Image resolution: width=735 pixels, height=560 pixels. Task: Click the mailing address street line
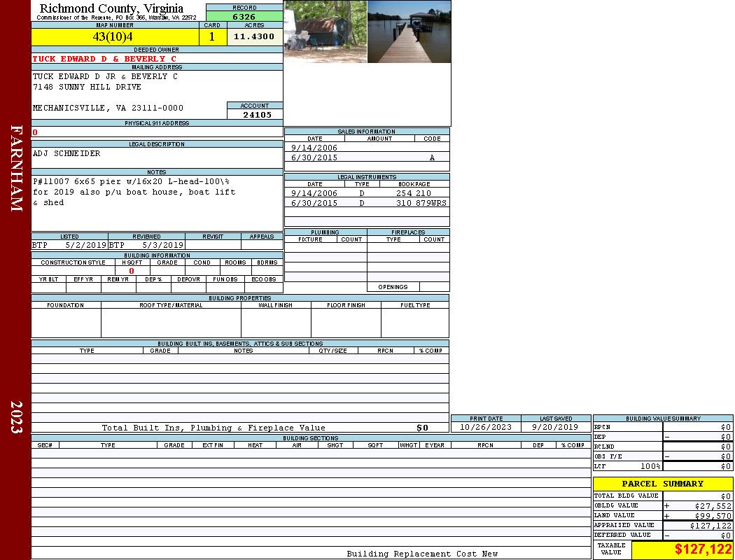[87, 87]
